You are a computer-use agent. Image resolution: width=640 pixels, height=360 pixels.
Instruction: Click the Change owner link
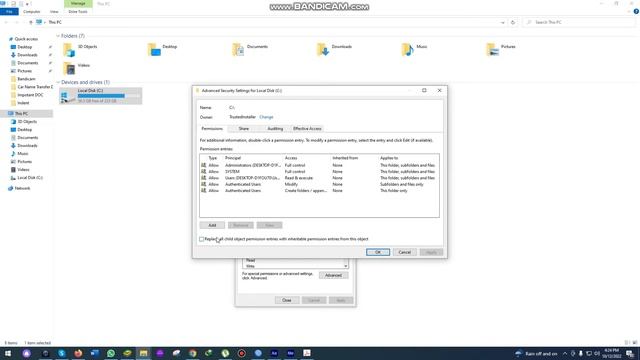[266, 117]
